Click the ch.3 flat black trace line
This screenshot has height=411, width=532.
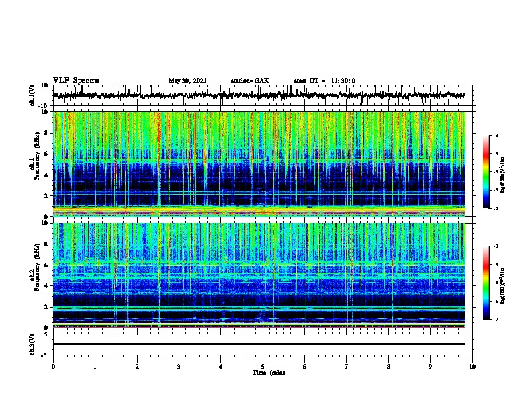[x=259, y=344]
